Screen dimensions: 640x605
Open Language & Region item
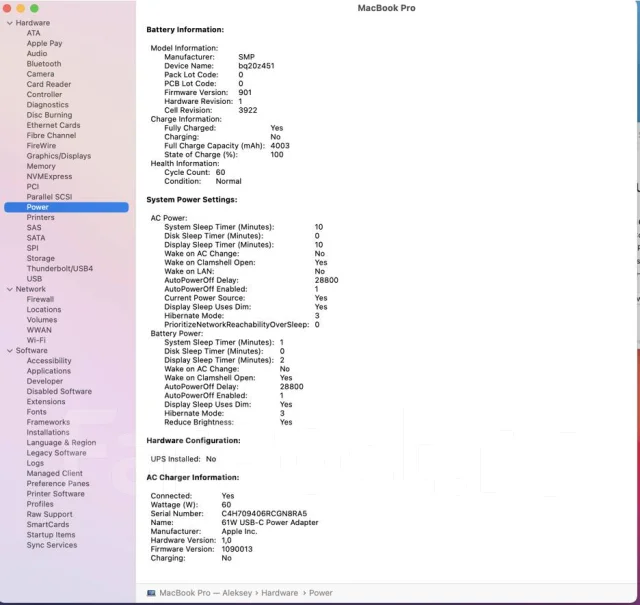(x=61, y=443)
